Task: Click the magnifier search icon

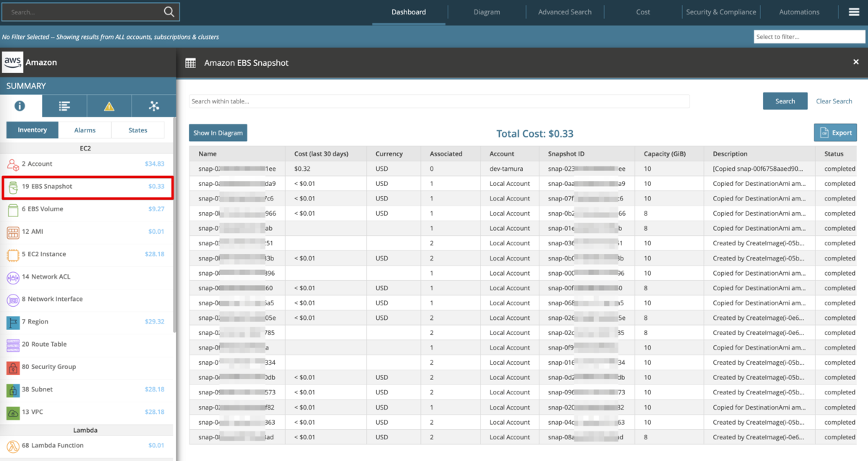Action: point(169,12)
